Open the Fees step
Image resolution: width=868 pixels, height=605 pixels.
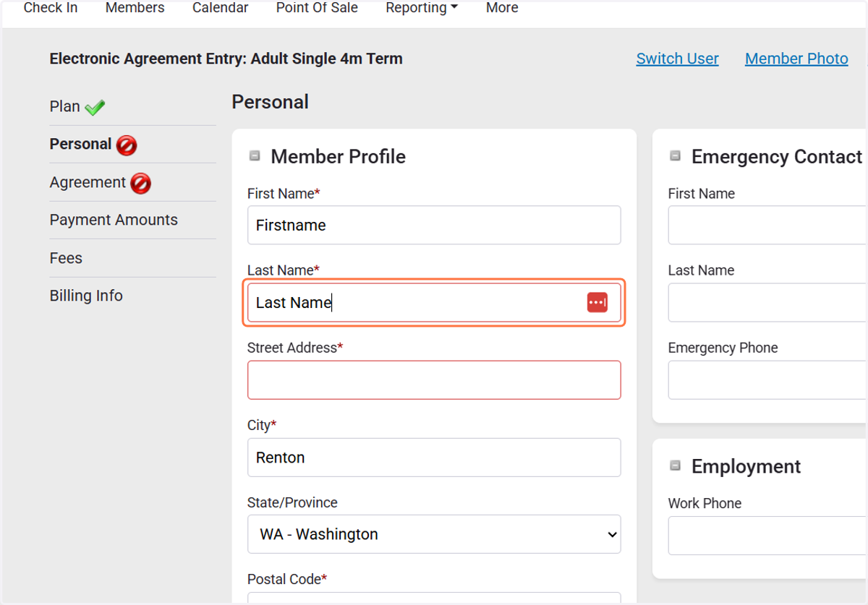(66, 258)
